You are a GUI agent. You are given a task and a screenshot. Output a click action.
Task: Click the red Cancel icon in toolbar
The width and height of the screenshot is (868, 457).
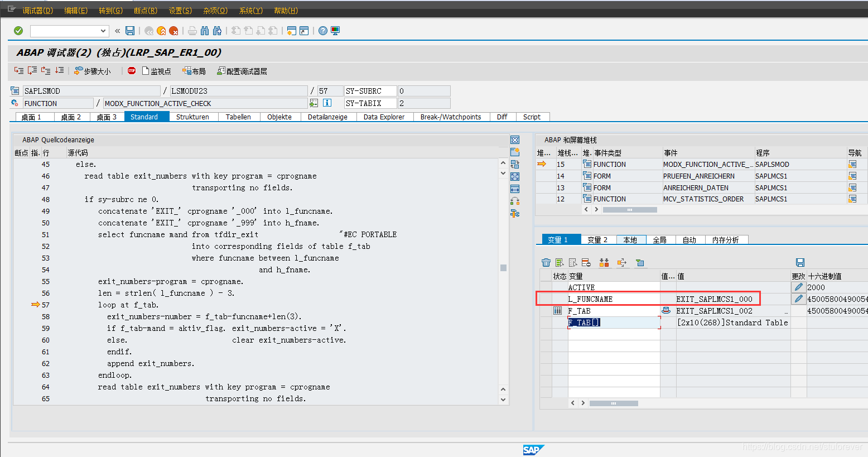[x=173, y=31]
